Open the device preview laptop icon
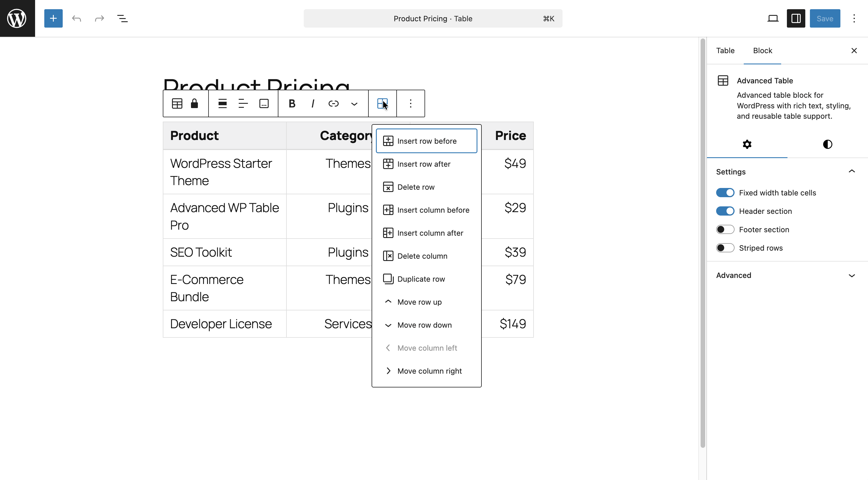Screen dimensions: 868x480 pyautogui.click(x=773, y=18)
